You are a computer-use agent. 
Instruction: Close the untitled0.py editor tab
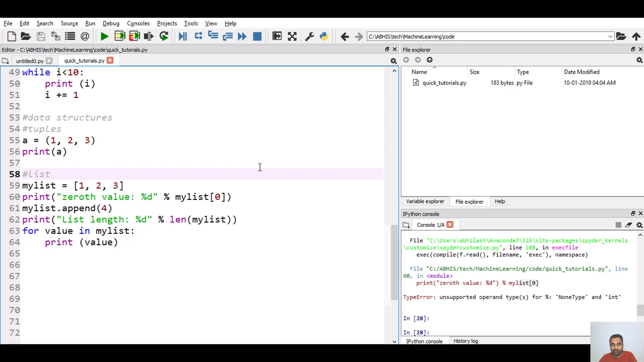(x=50, y=61)
